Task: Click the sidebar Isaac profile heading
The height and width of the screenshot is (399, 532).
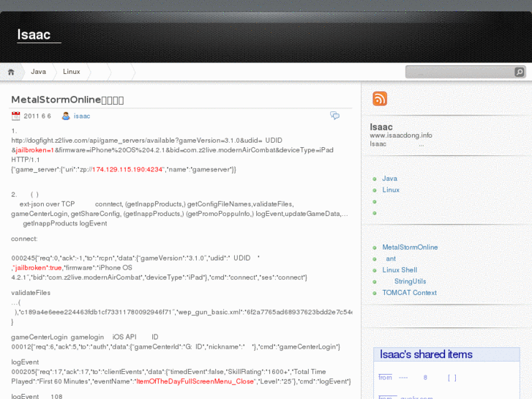Action: click(381, 127)
